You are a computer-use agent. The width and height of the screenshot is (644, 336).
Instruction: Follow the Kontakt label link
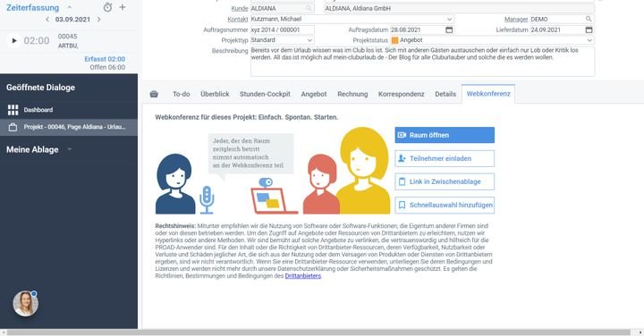(238, 19)
